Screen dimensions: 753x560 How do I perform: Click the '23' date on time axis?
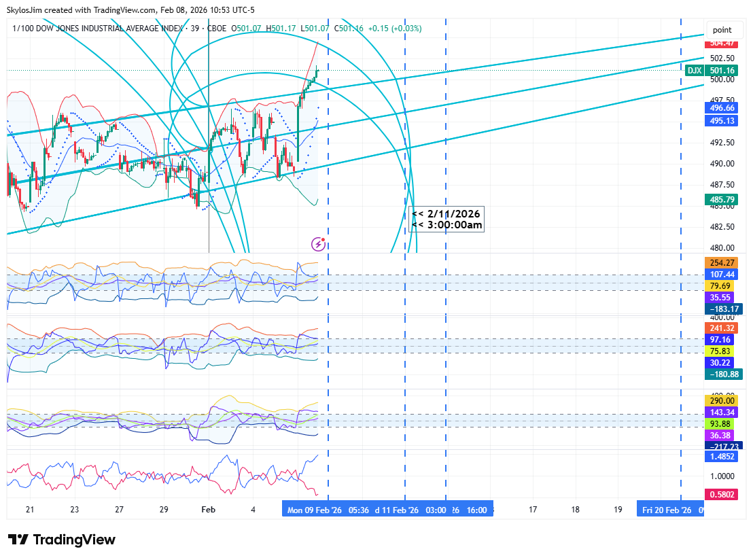75,510
